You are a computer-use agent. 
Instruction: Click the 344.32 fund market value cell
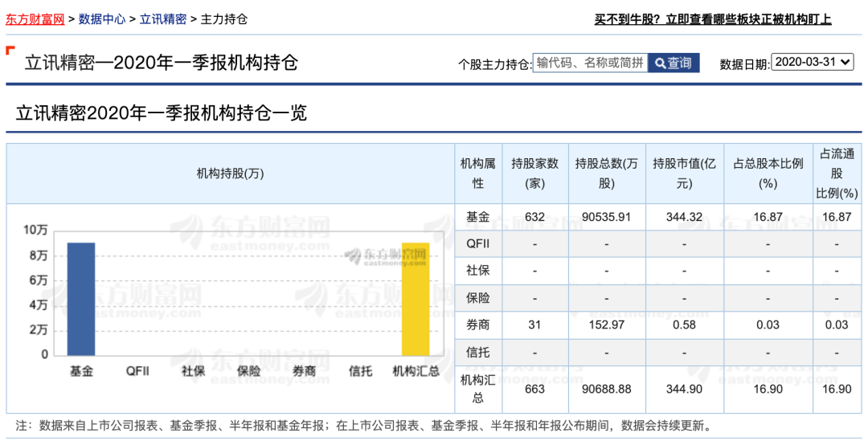tap(684, 217)
